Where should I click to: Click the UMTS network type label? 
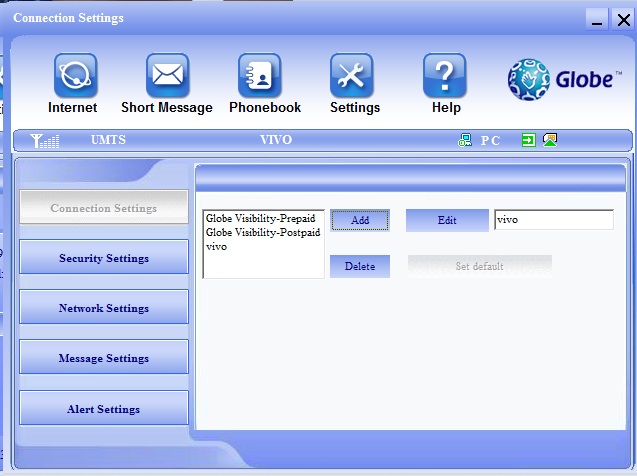pyautogui.click(x=108, y=140)
